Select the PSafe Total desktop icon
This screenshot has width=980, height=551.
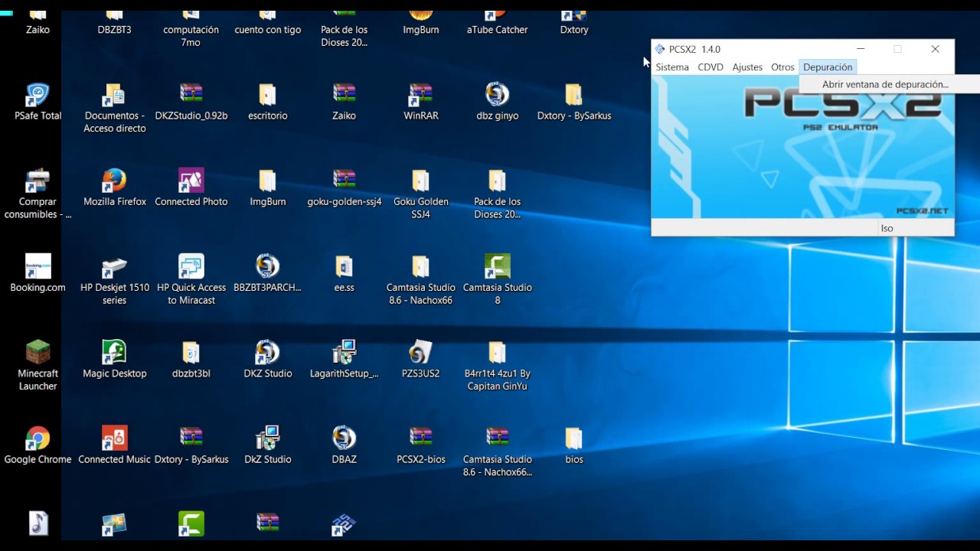(38, 103)
